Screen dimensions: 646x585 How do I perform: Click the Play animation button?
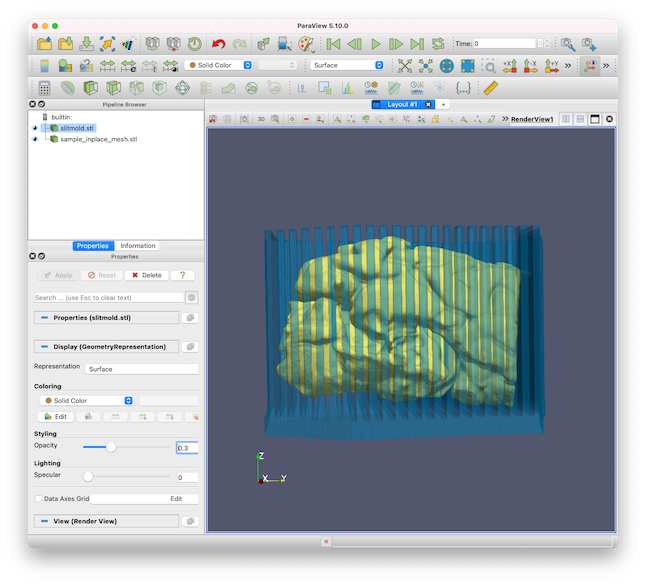point(375,44)
